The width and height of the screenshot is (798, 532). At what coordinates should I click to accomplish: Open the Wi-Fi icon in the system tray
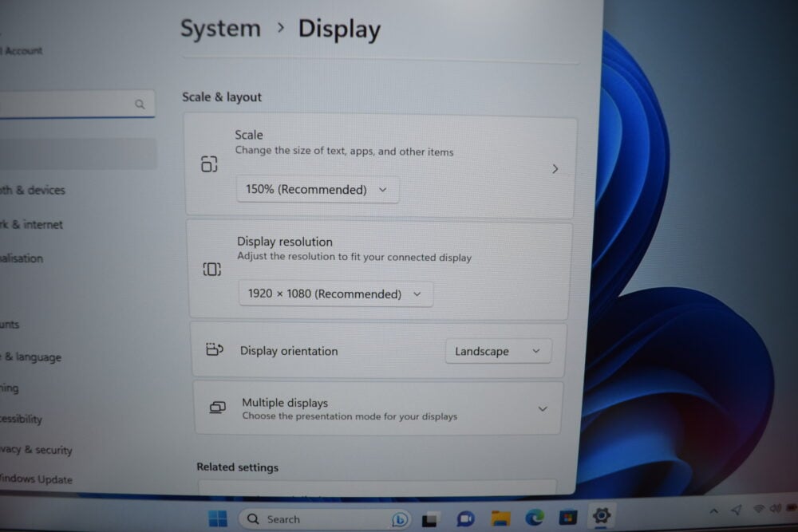click(x=759, y=509)
